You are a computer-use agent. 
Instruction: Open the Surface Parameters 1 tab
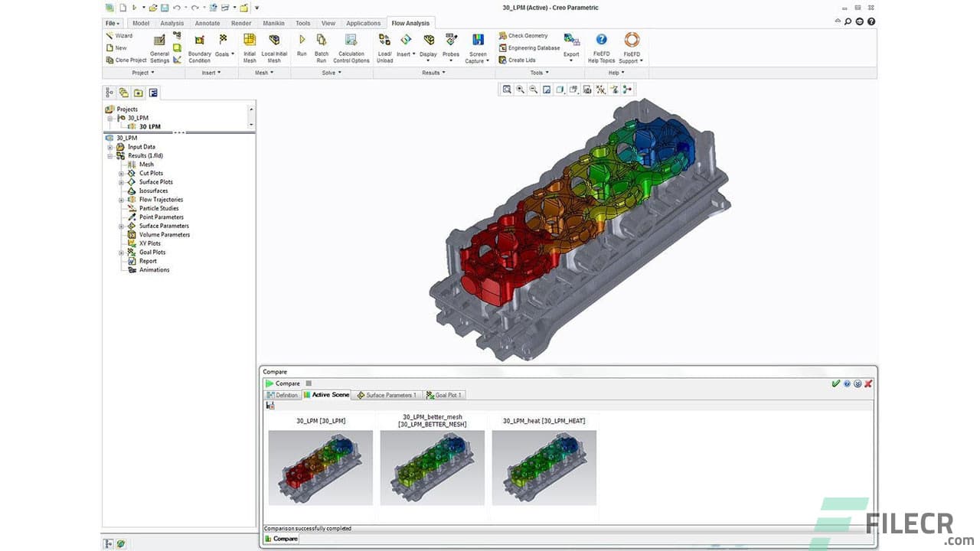[387, 395]
